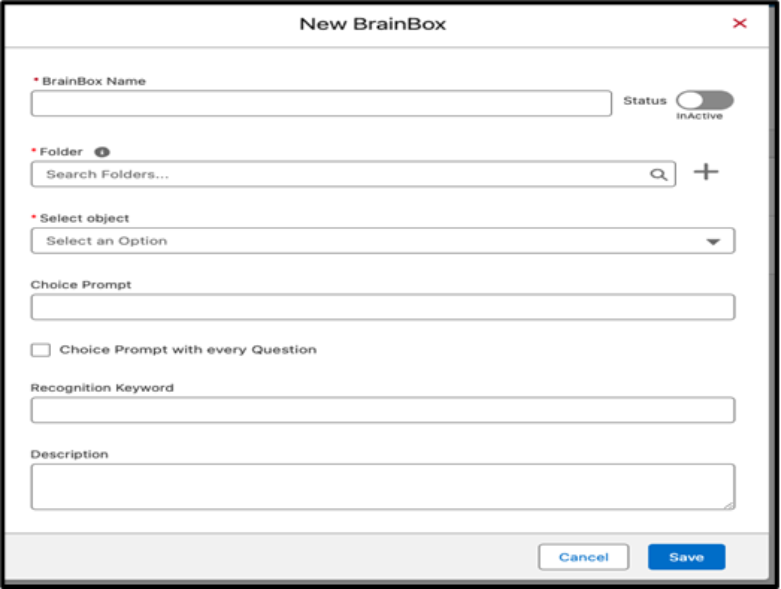Save the new BrainBox

[686, 557]
